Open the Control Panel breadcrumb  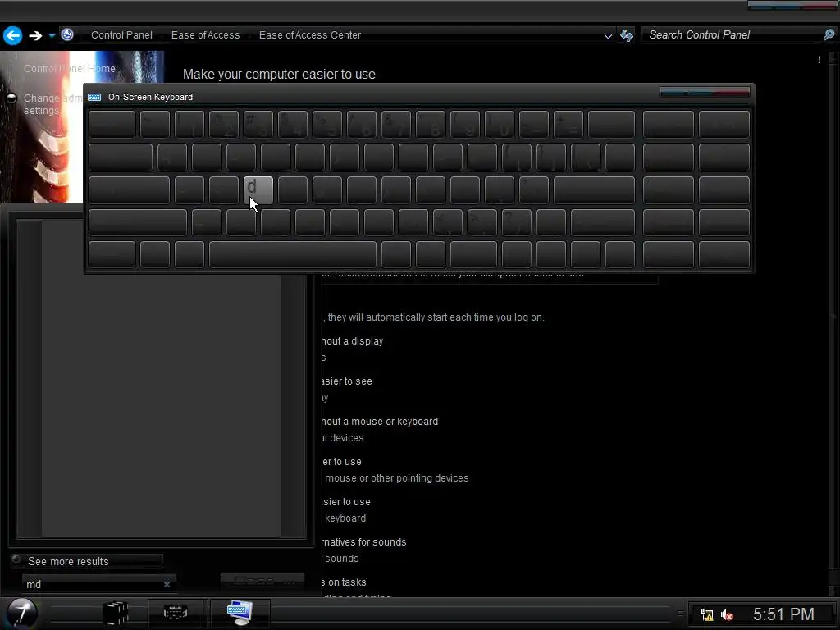(121, 34)
